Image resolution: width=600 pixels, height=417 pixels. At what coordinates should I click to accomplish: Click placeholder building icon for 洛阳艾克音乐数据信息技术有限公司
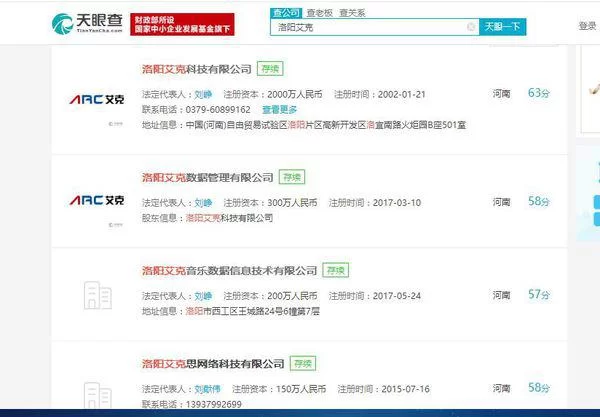[x=96, y=294]
